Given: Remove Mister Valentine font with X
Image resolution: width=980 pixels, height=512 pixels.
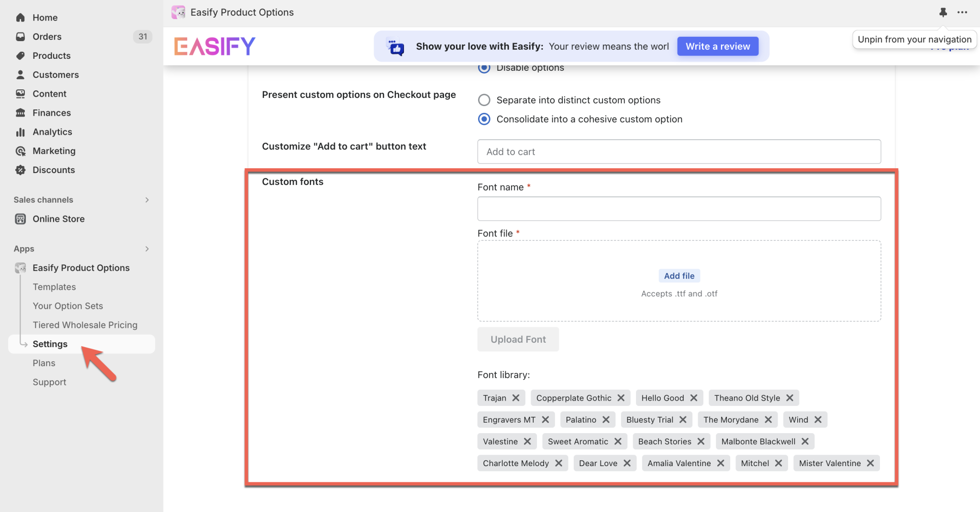Looking at the screenshot, I should [870, 463].
